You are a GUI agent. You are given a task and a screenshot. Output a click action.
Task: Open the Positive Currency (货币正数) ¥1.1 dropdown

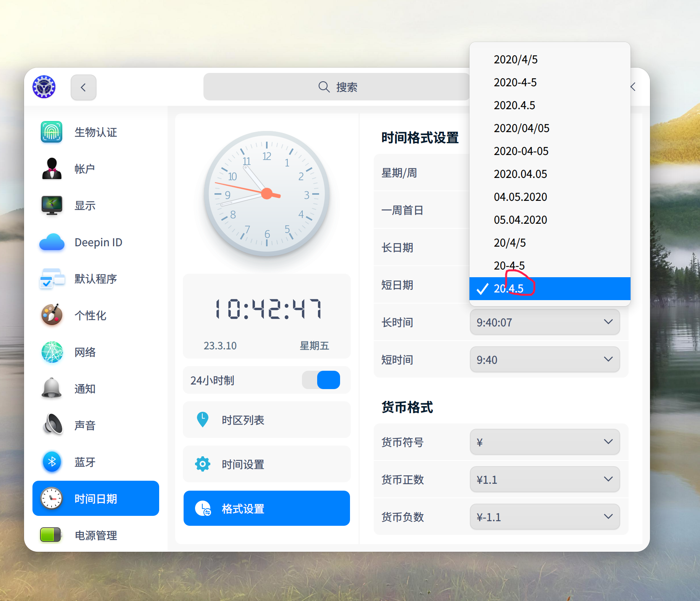click(x=545, y=480)
